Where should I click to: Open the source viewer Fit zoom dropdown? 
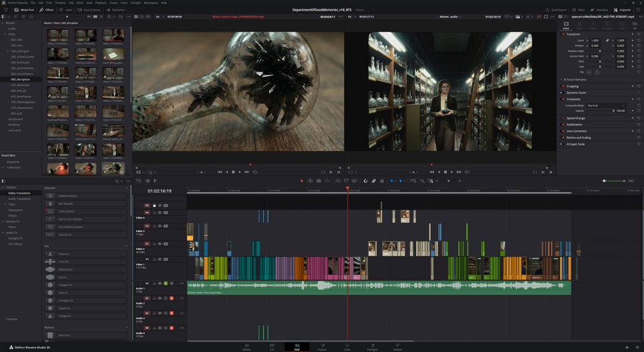(158, 17)
